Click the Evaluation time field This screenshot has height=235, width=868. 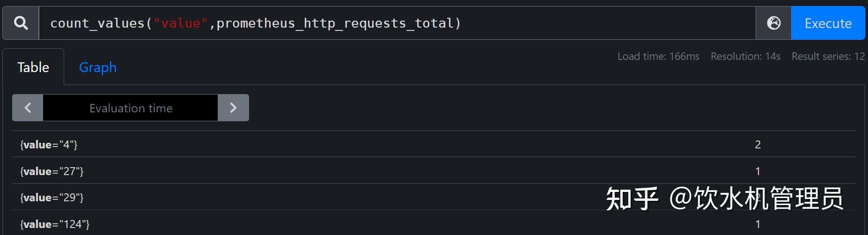click(x=131, y=108)
